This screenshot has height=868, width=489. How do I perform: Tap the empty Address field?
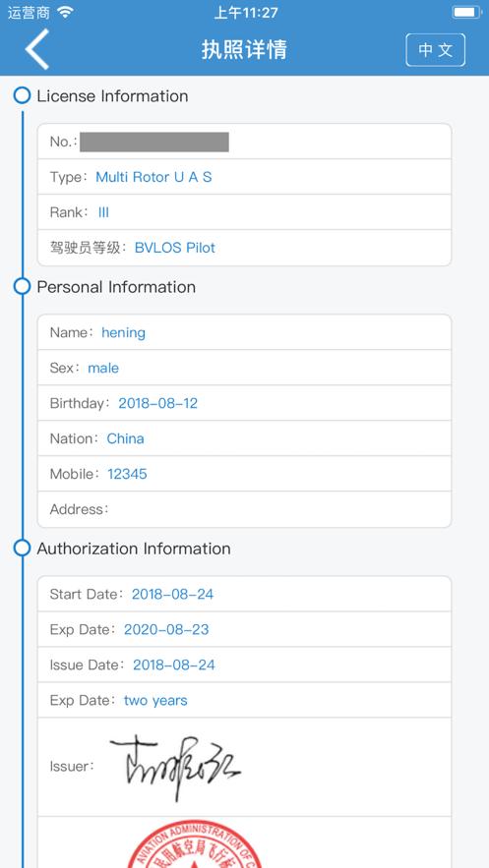coord(244,509)
